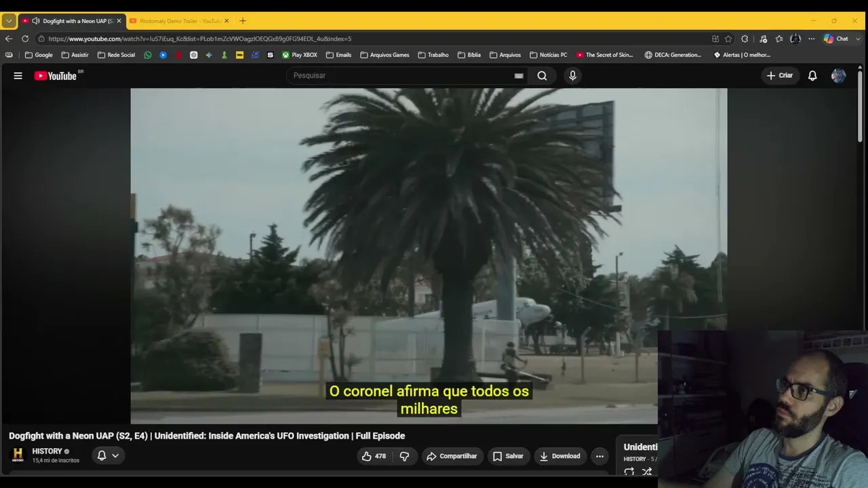Screen dimensions: 868x488
Task: Go to the YouTube home logo
Action: click(56, 76)
